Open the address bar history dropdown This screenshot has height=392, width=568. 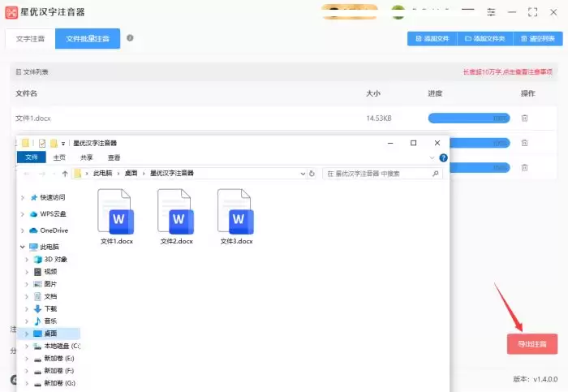(303, 174)
